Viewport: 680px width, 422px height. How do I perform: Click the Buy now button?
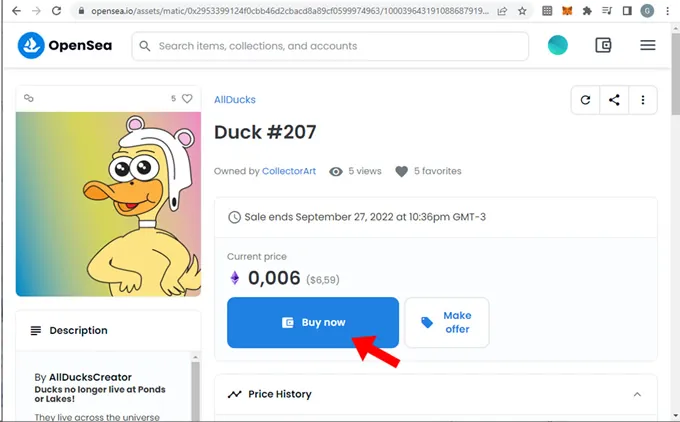(x=313, y=322)
